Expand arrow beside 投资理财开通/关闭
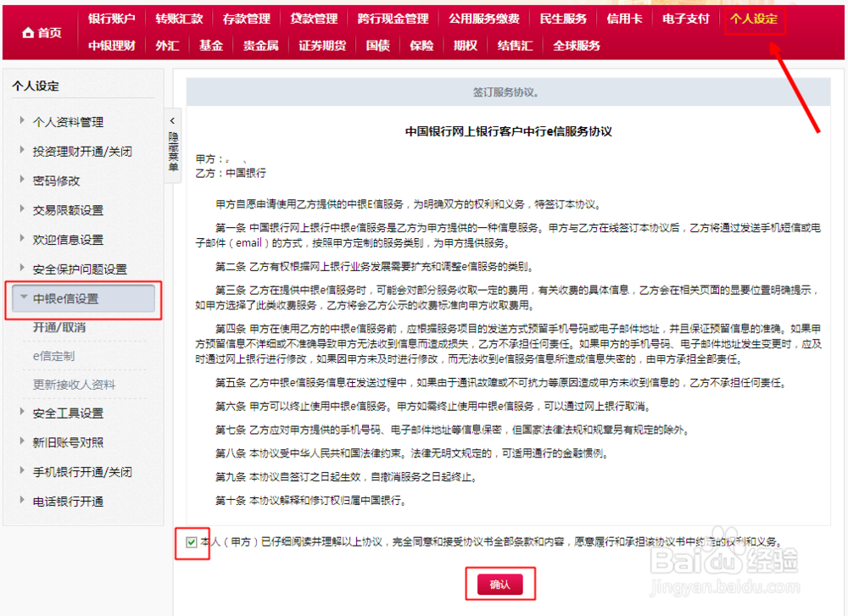Image resolution: width=848 pixels, height=616 pixels. pyautogui.click(x=22, y=150)
